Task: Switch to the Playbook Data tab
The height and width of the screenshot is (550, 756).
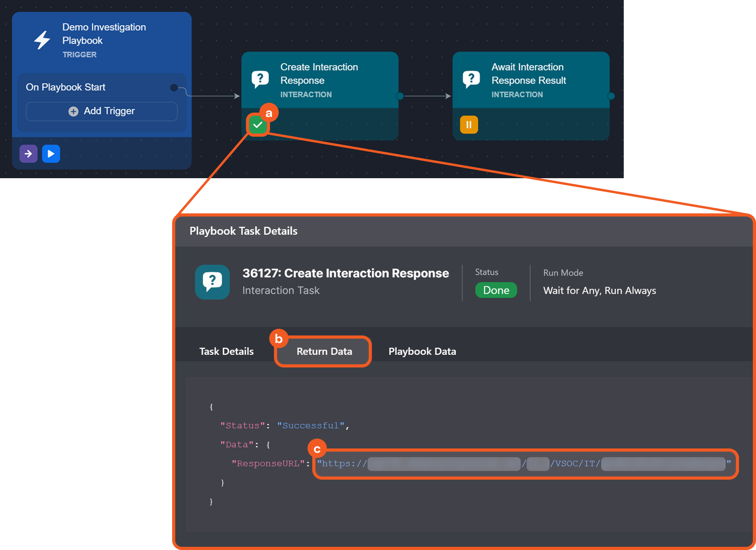Action: (422, 351)
